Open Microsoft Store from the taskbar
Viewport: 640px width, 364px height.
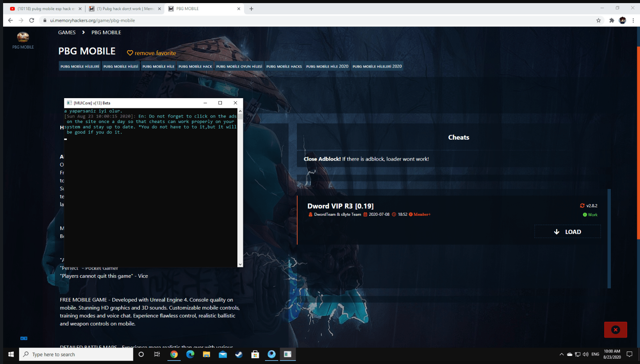click(x=255, y=354)
